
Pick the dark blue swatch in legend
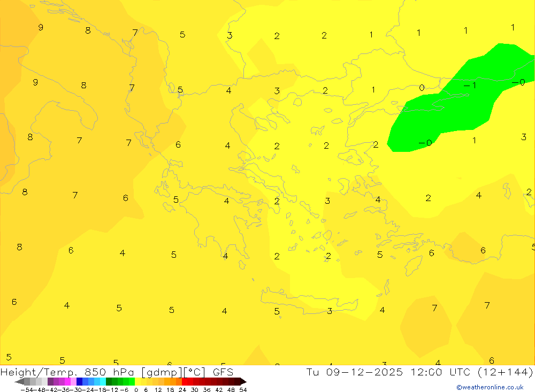coord(80,382)
